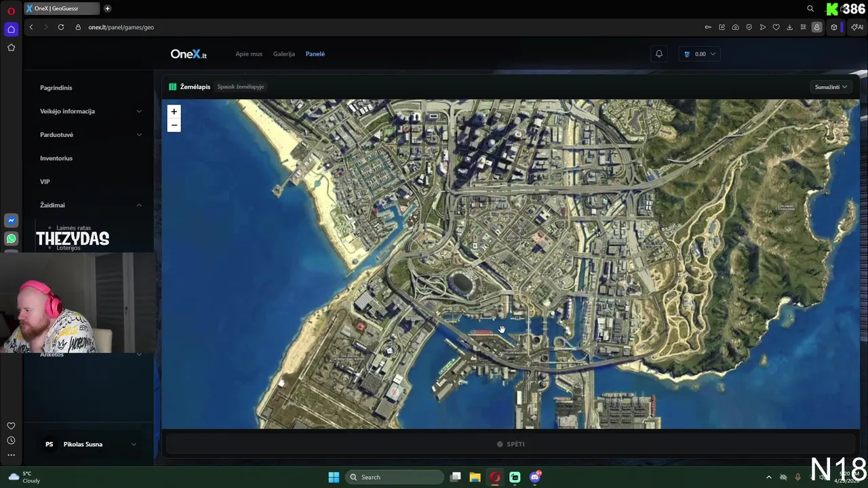
Task: Collapse the Žaidimai menu section
Action: [90, 205]
